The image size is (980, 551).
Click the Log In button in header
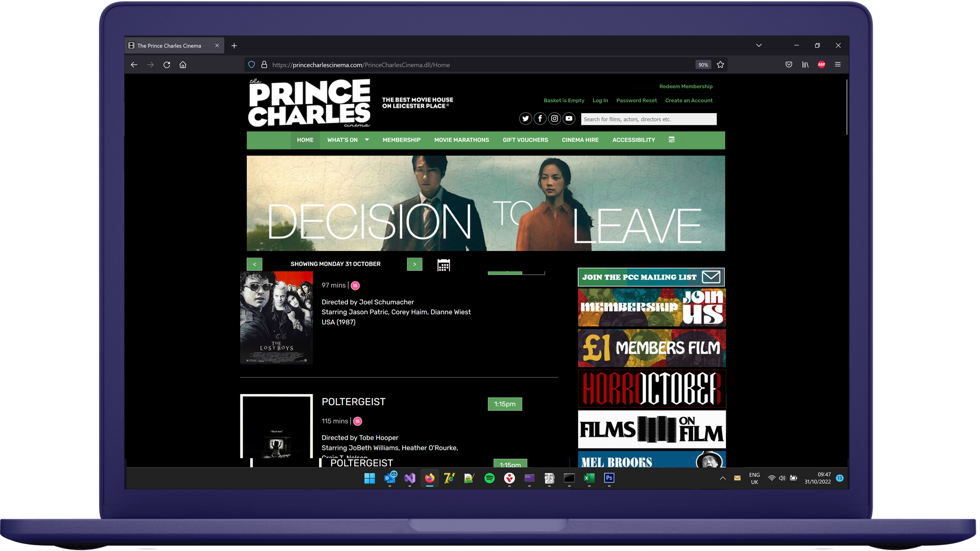coord(599,100)
